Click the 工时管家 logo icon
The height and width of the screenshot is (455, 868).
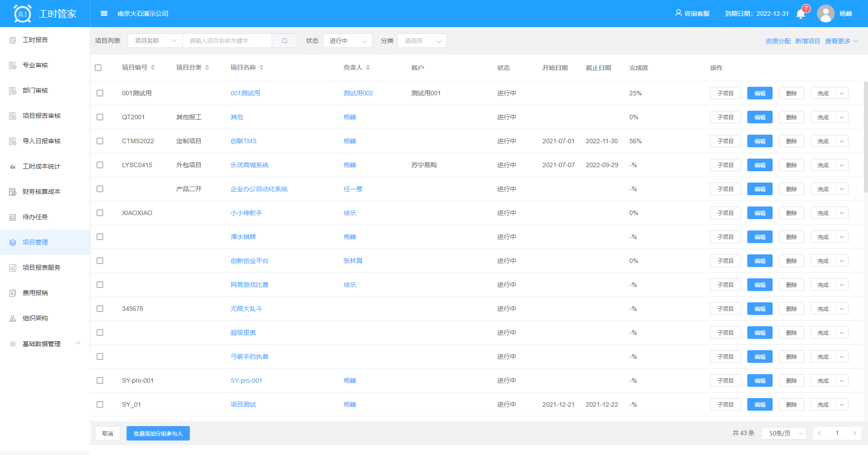(x=23, y=14)
